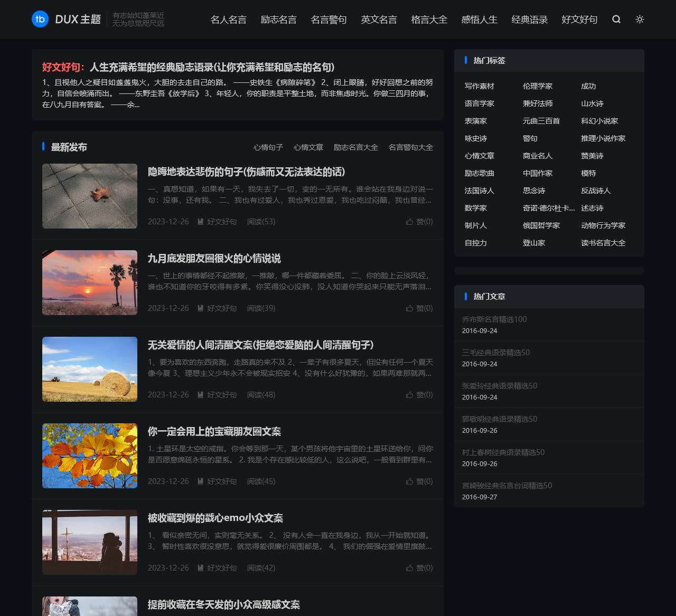Open 格言大全 in the navigation
676x616 pixels.
(429, 20)
